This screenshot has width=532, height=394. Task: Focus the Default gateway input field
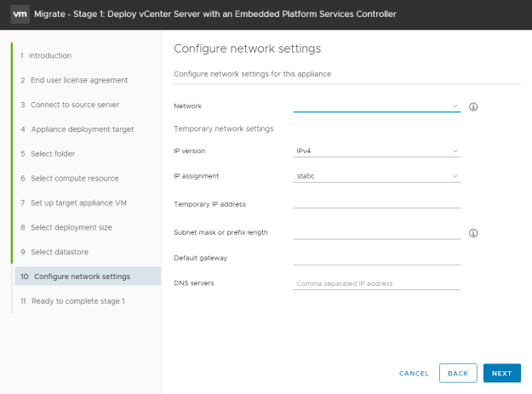coord(377,259)
